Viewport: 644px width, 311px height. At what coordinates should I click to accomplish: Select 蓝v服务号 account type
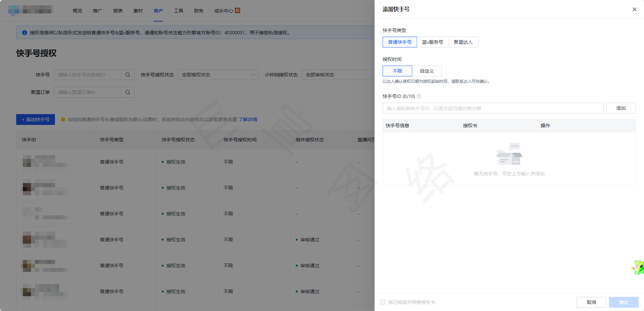click(432, 42)
